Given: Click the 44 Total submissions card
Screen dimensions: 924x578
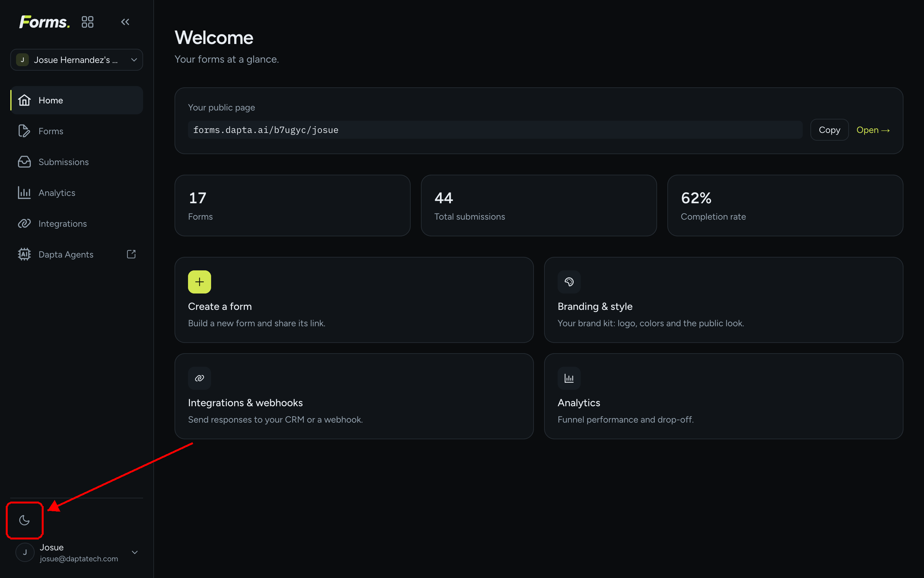Looking at the screenshot, I should (539, 206).
